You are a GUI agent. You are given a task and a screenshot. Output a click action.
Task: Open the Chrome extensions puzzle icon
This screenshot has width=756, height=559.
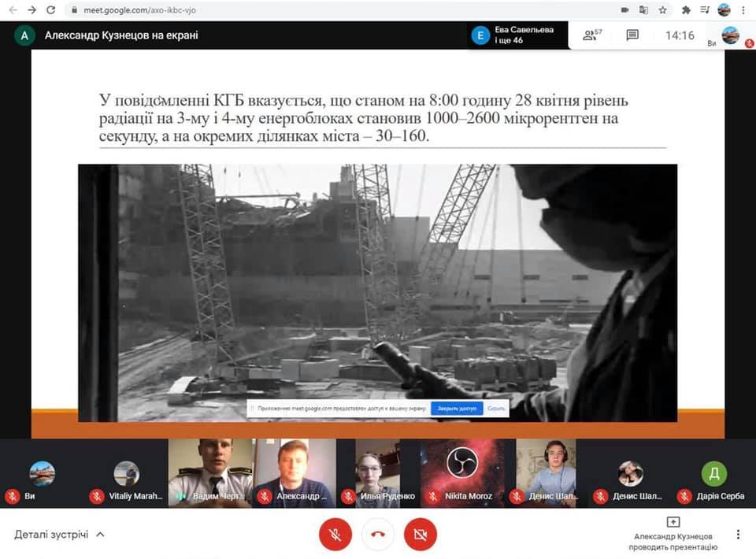coord(685,10)
